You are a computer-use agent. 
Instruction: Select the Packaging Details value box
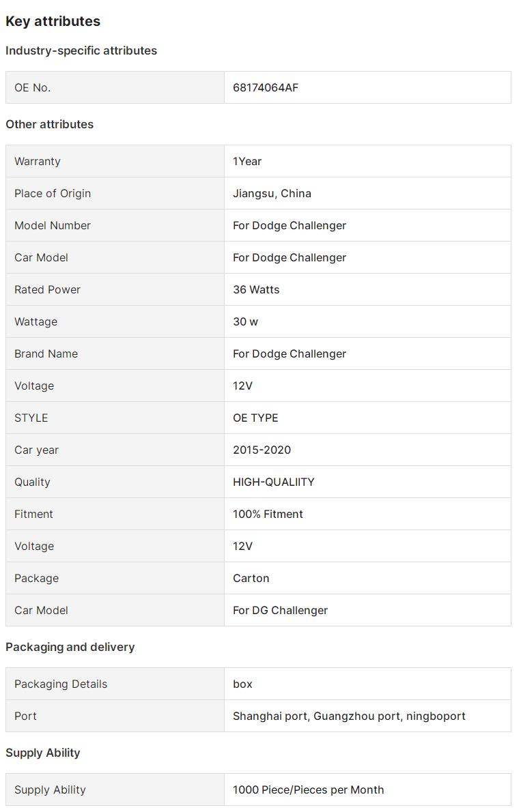pos(242,684)
